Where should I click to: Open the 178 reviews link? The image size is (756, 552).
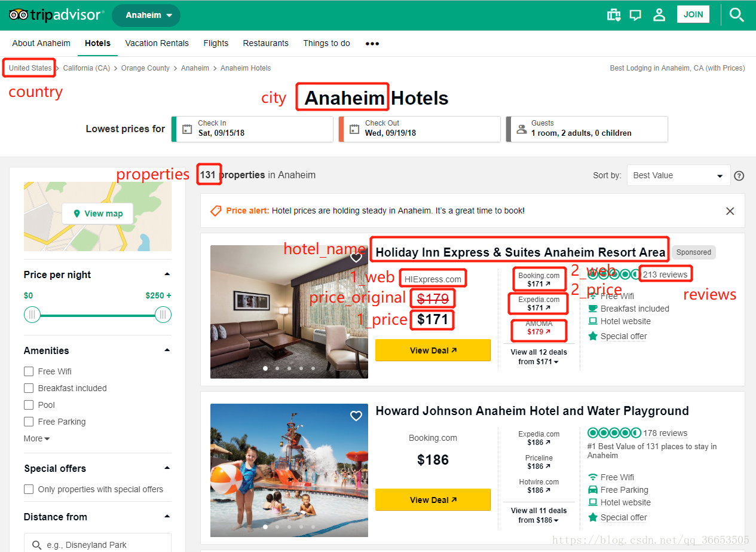coord(665,433)
